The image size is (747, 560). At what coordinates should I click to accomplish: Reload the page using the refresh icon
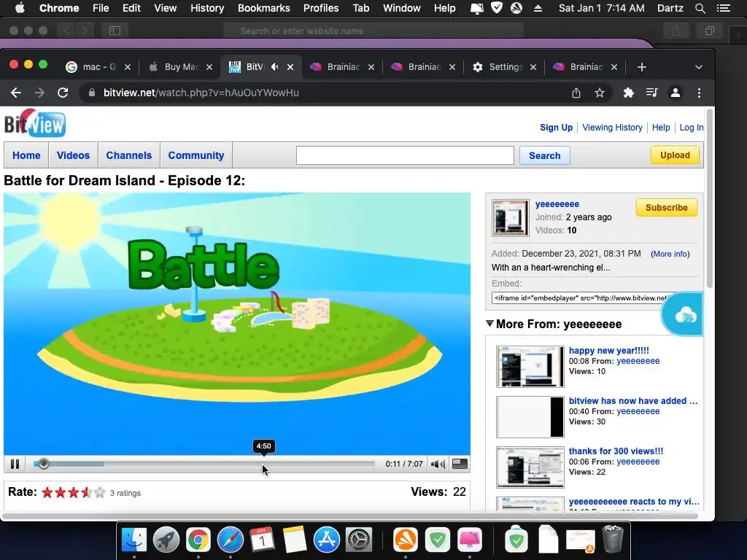tap(63, 93)
